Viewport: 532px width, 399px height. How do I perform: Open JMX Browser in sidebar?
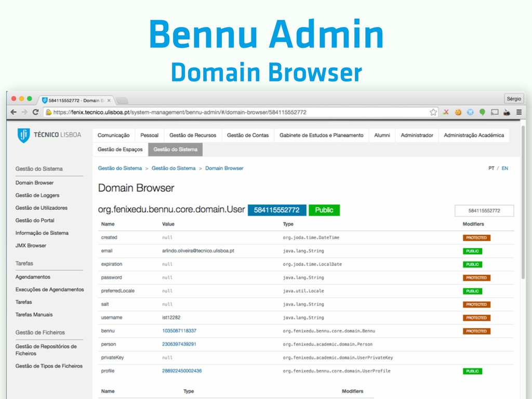coord(31,245)
